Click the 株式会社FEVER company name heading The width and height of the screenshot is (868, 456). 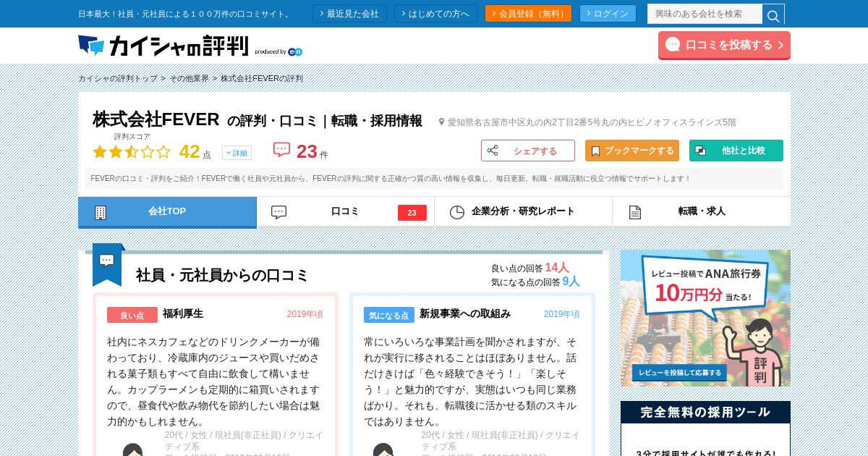click(156, 119)
